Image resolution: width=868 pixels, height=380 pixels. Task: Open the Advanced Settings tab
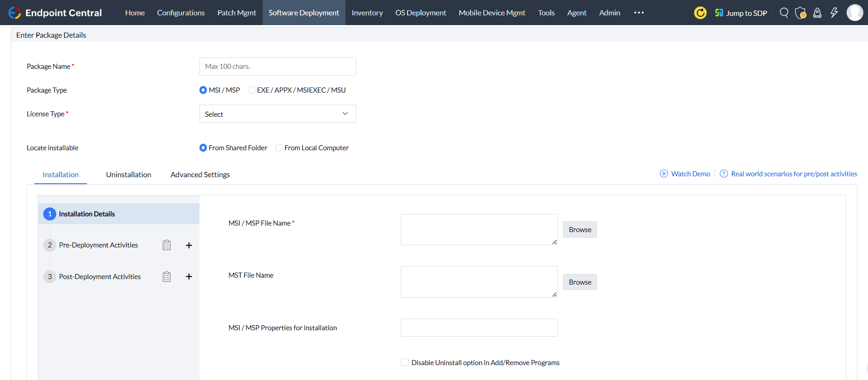coord(200,175)
